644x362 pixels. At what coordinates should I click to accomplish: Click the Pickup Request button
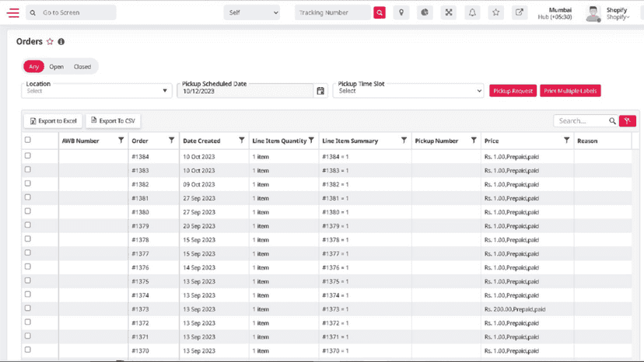513,91
